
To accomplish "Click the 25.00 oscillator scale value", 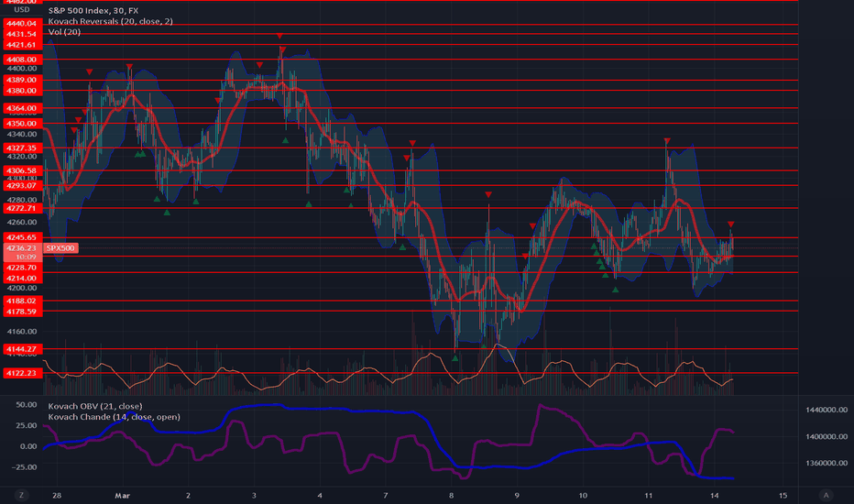I will (x=27, y=425).
